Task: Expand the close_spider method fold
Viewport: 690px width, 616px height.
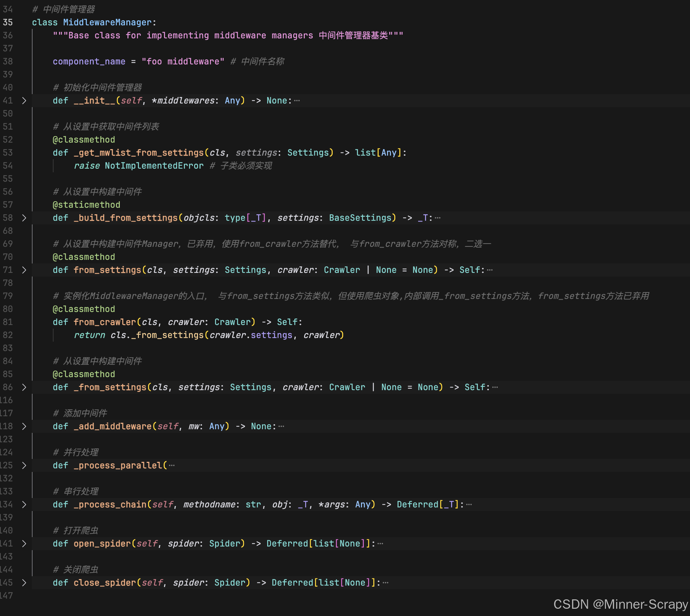Action: [25, 582]
